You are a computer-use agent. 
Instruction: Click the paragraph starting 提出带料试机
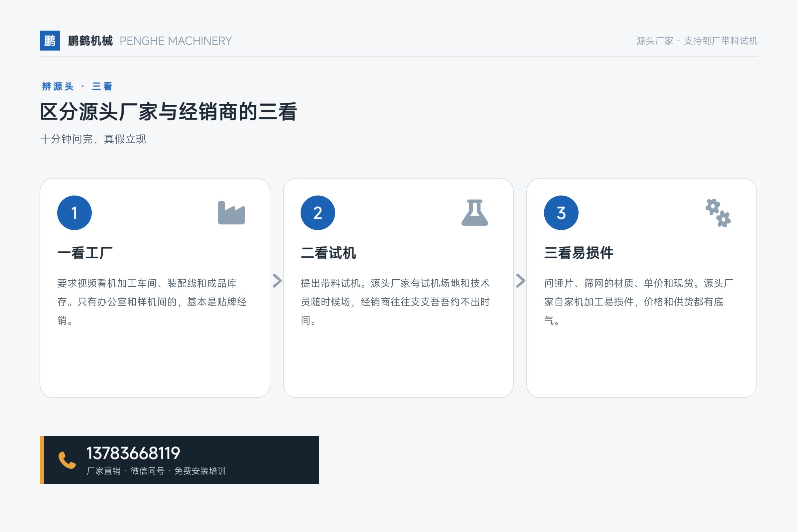[395, 302]
